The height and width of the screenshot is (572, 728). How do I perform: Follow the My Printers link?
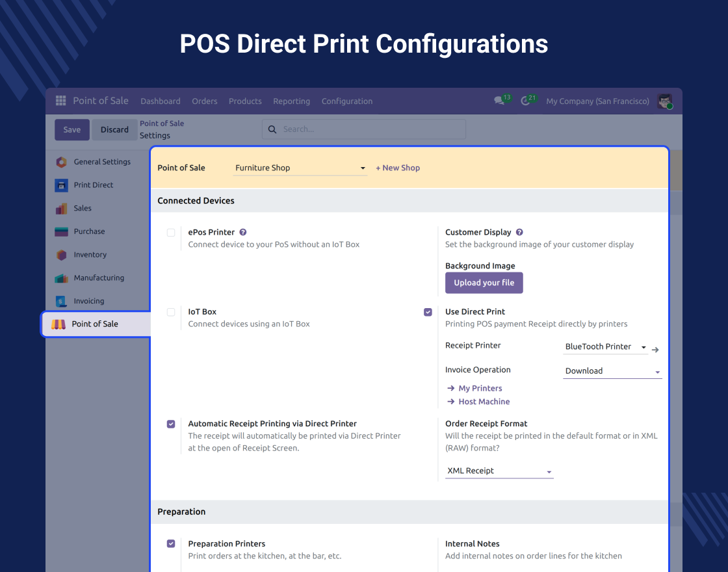(x=480, y=388)
